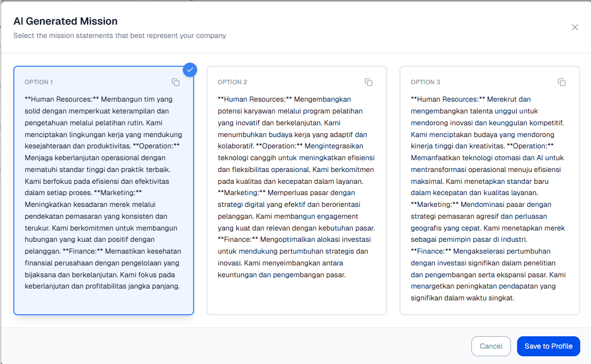Save the selected mission to profile
The image size is (591, 364).
548,346
